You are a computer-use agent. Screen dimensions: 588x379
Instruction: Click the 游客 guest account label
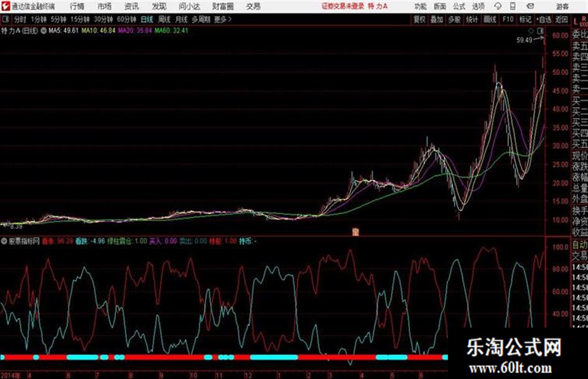coord(562,6)
